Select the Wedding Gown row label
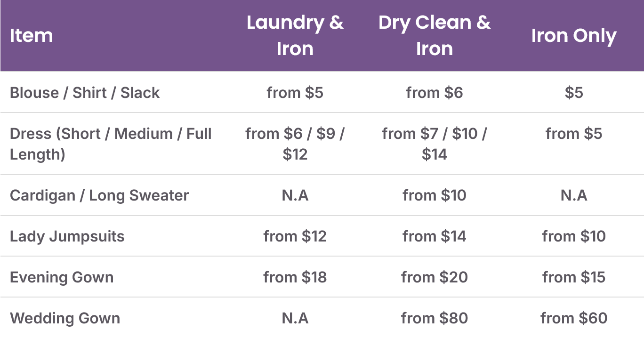The width and height of the screenshot is (644, 338). click(x=65, y=318)
